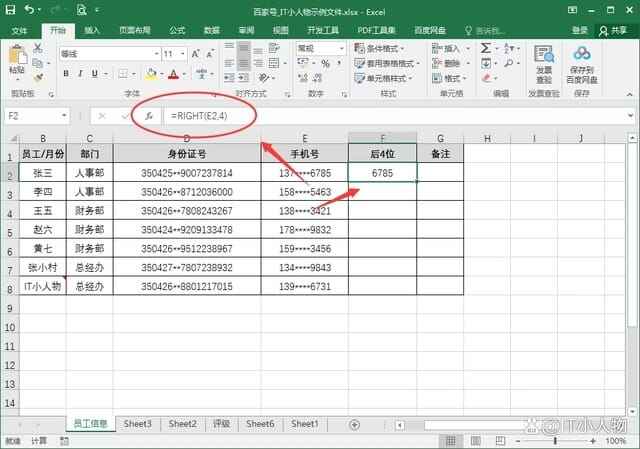Click the 共享 share button
Screen dimensions: 640x449
(x=611, y=31)
